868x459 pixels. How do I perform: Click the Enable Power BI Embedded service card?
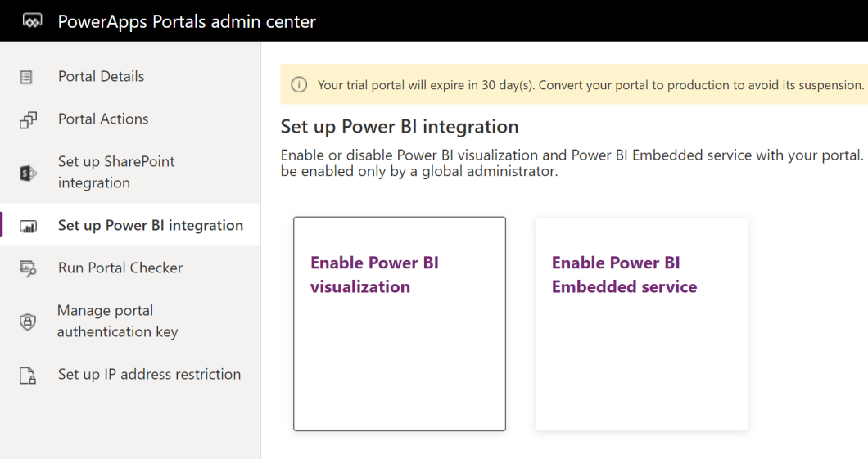pyautogui.click(x=642, y=324)
